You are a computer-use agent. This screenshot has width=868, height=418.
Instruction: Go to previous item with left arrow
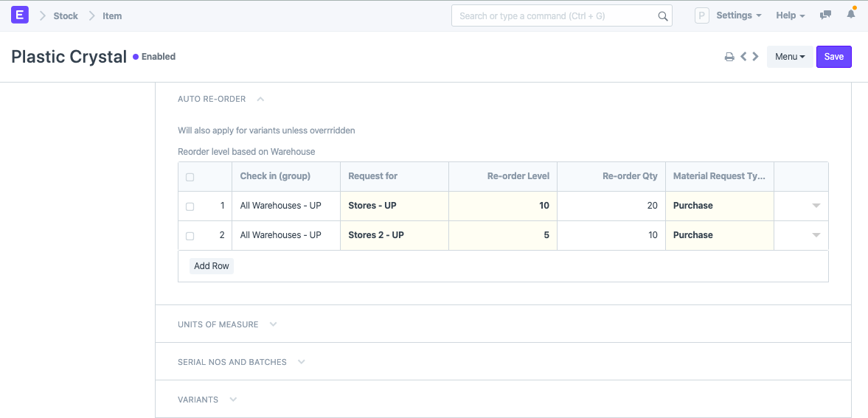(x=744, y=57)
